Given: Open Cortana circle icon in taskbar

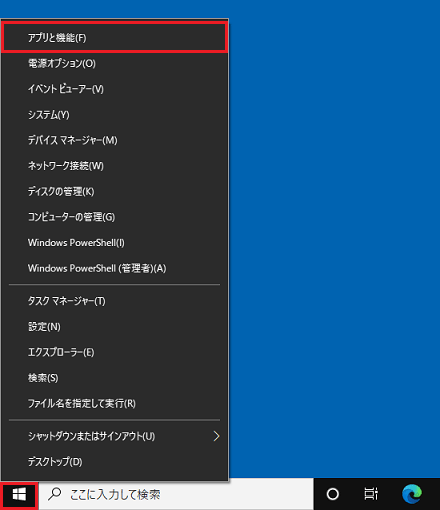Looking at the screenshot, I should 332,494.
